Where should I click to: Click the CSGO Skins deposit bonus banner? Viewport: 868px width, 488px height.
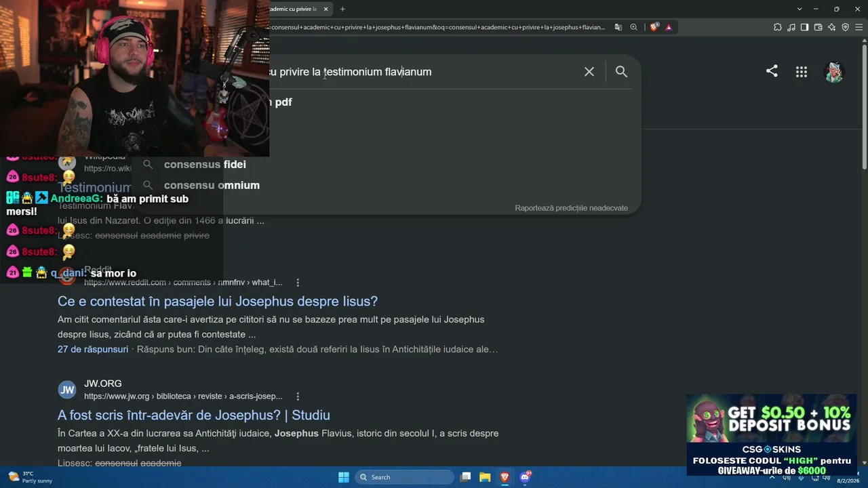click(771, 436)
